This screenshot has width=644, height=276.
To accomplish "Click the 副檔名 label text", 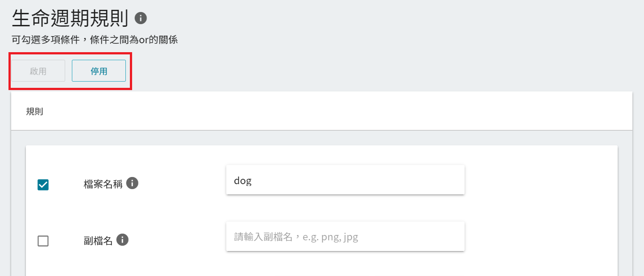I will point(98,241).
